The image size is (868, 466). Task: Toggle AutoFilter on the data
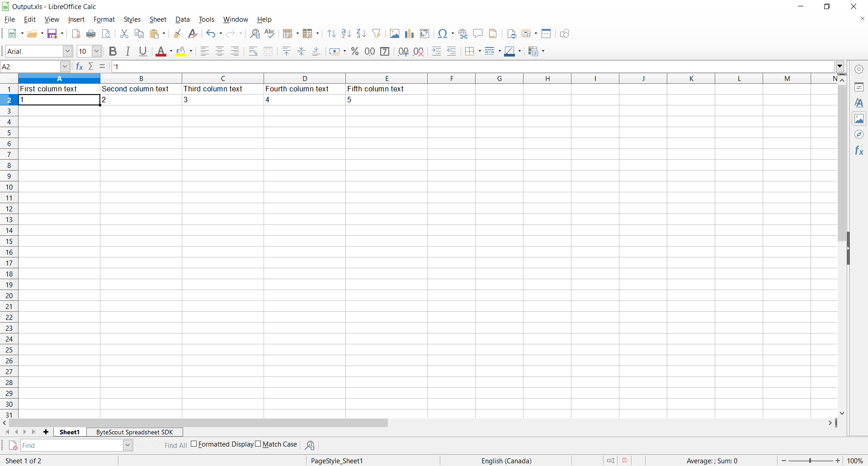(377, 33)
